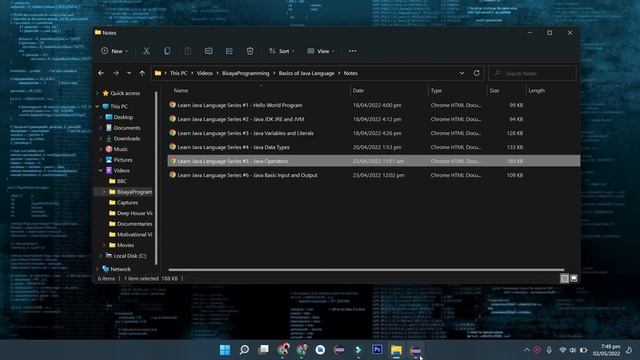Select Desktop in the navigation pane
640x360 pixels.
pos(123,117)
